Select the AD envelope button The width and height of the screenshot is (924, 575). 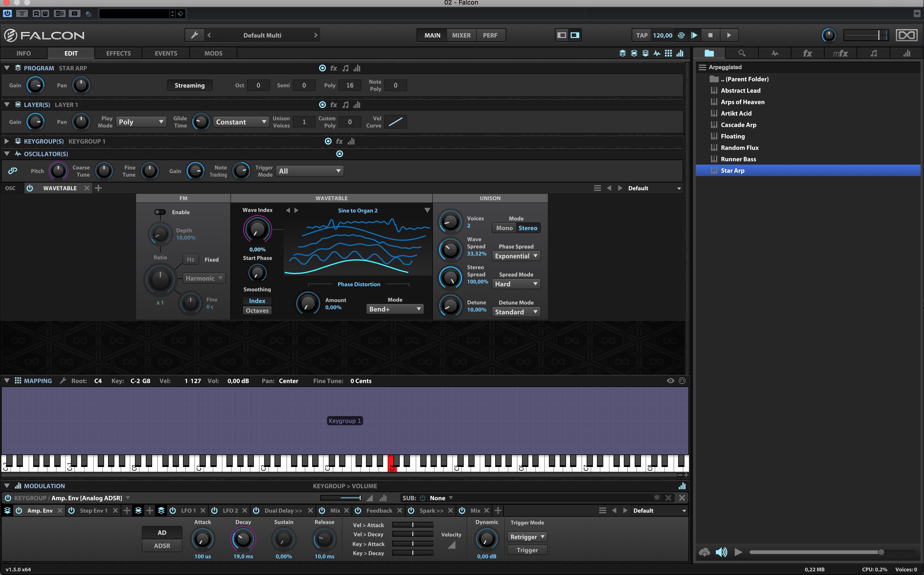162,532
